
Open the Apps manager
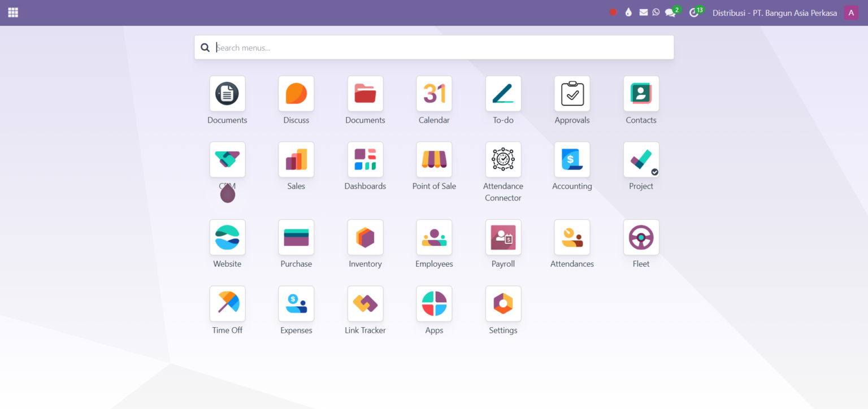tap(434, 303)
